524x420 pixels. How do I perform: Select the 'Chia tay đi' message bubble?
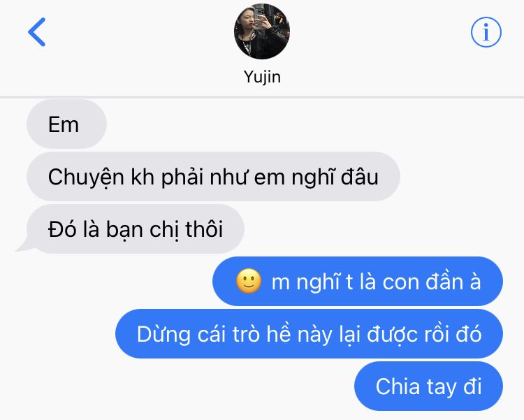[x=428, y=386]
